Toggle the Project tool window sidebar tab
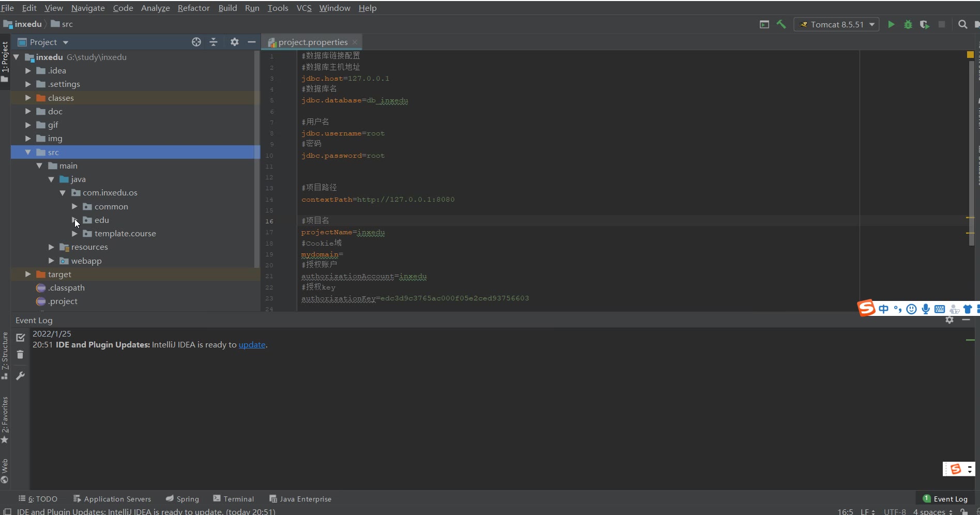Image resolution: width=980 pixels, height=515 pixels. [5, 61]
